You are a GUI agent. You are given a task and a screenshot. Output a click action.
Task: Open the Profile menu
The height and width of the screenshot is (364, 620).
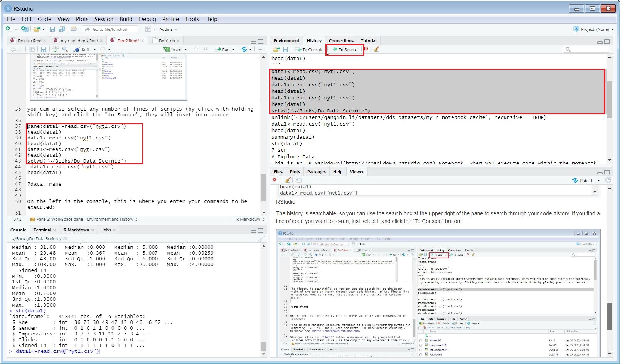[x=170, y=19]
